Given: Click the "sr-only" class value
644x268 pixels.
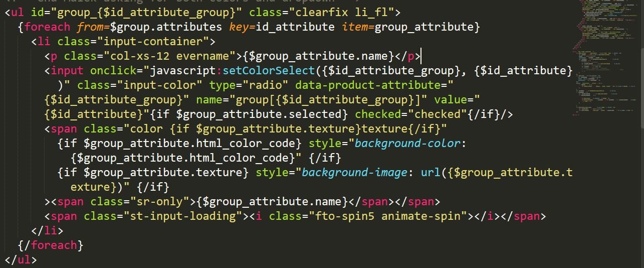Looking at the screenshot, I should click(x=163, y=202).
